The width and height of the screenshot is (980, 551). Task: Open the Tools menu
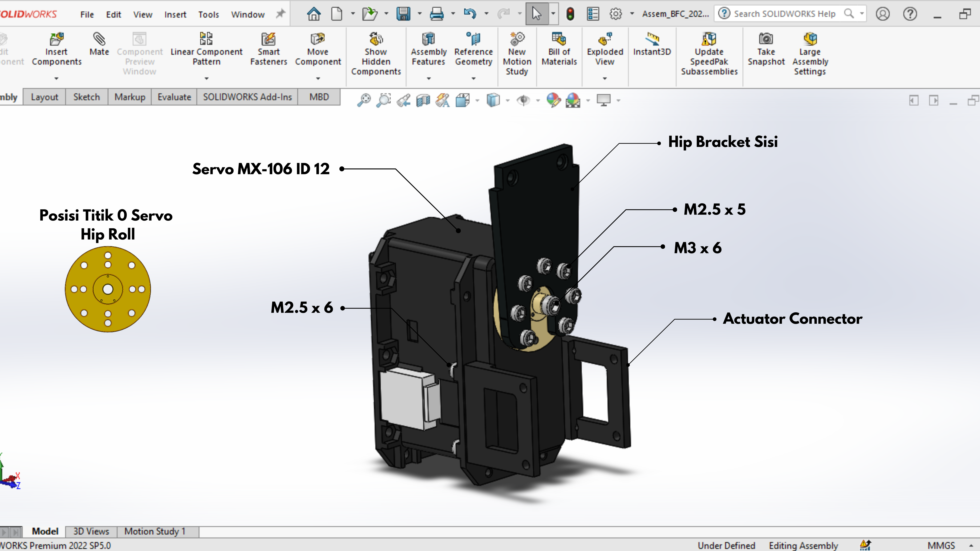click(x=208, y=15)
